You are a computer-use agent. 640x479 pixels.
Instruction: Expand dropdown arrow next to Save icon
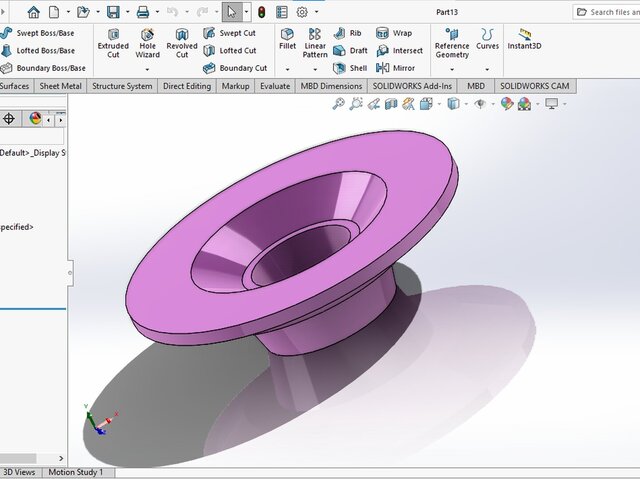[127, 12]
